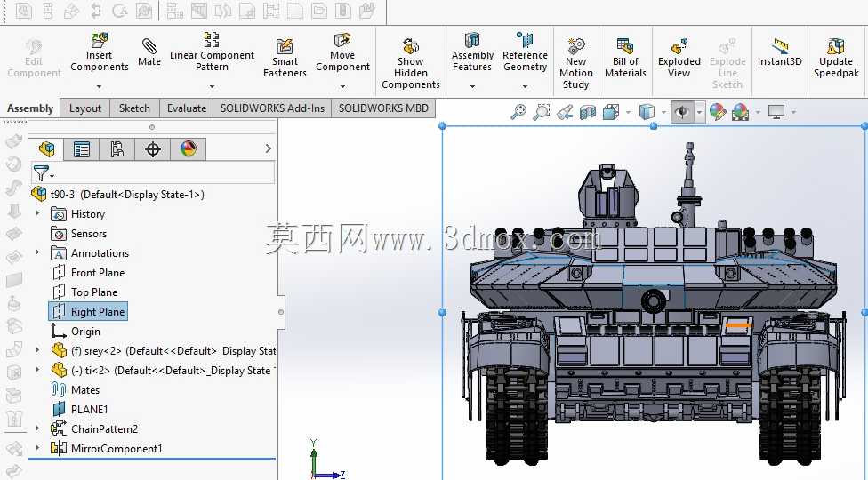Open Reference Geometry
Screen dimensions: 868x480
pyautogui.click(x=525, y=52)
